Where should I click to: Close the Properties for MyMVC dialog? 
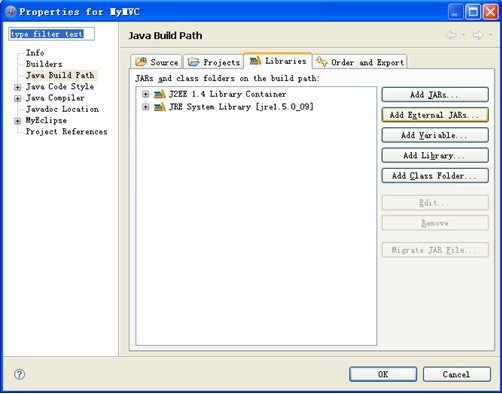pos(491,12)
